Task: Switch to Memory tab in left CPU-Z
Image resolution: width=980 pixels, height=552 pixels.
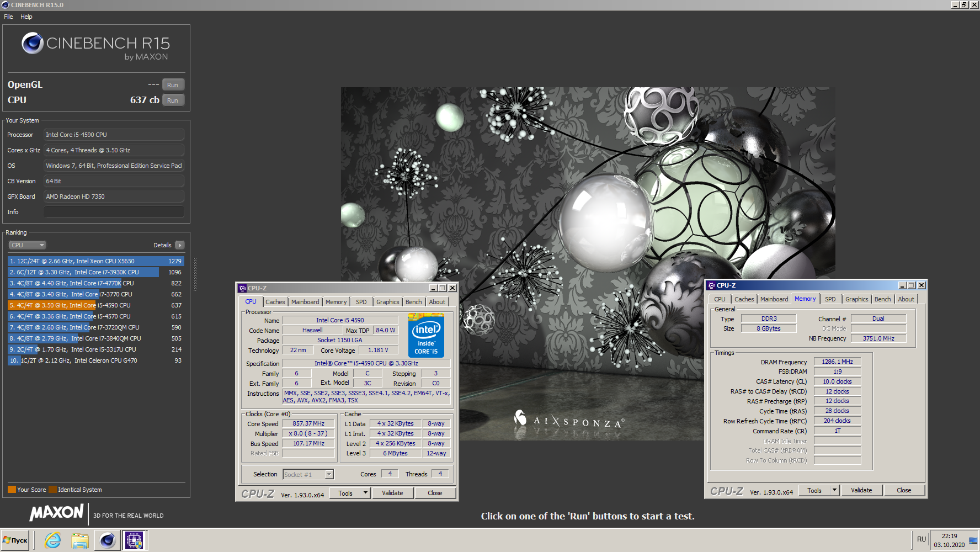Action: (x=336, y=302)
